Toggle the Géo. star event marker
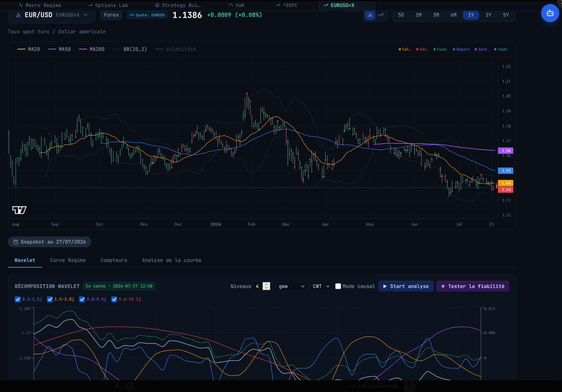Viewport: 562px width, 392px height. coord(422,49)
